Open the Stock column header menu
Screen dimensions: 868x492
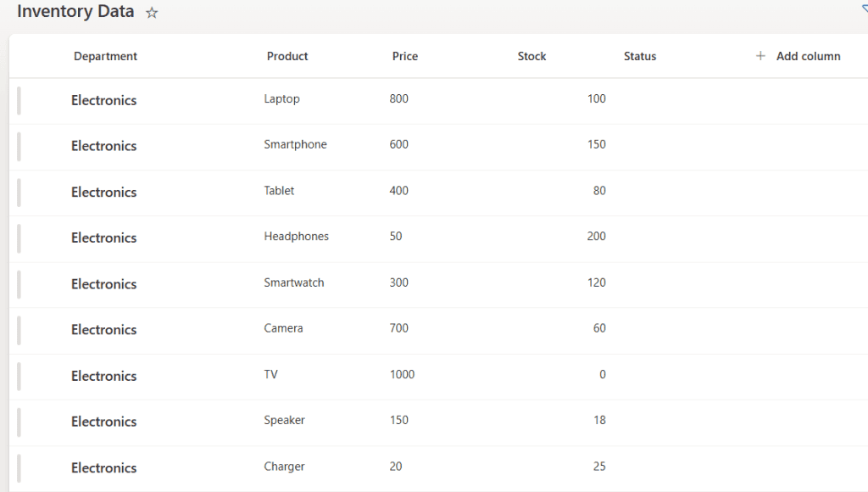pyautogui.click(x=532, y=56)
